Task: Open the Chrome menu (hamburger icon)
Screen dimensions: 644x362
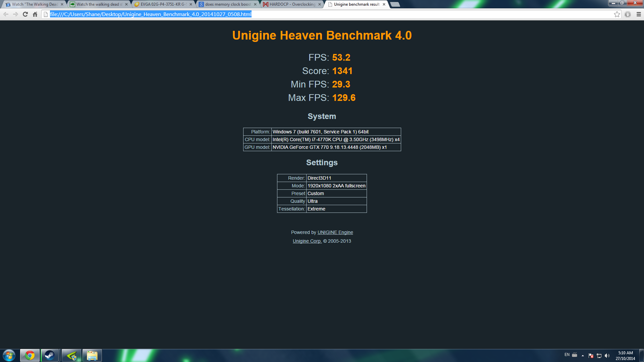Action: coord(639,14)
